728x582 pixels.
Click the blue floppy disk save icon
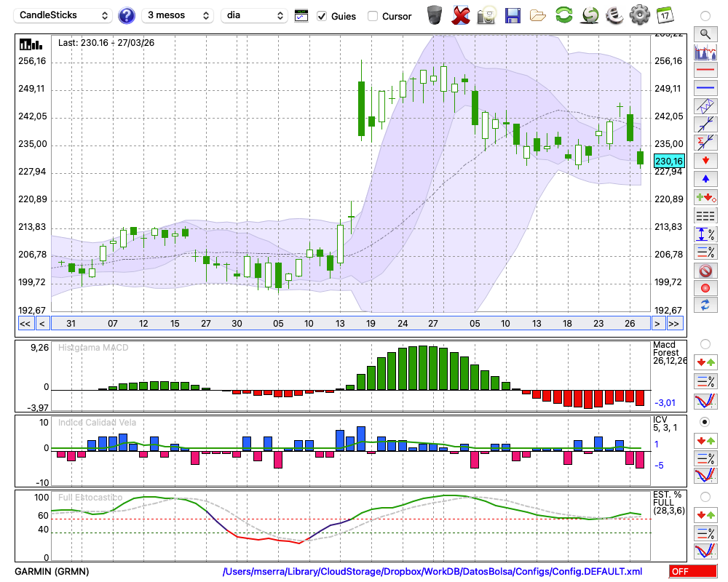click(x=513, y=15)
